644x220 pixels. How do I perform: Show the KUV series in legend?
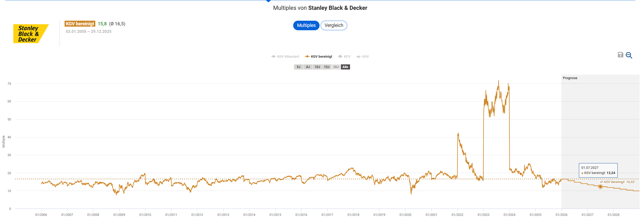click(x=362, y=57)
